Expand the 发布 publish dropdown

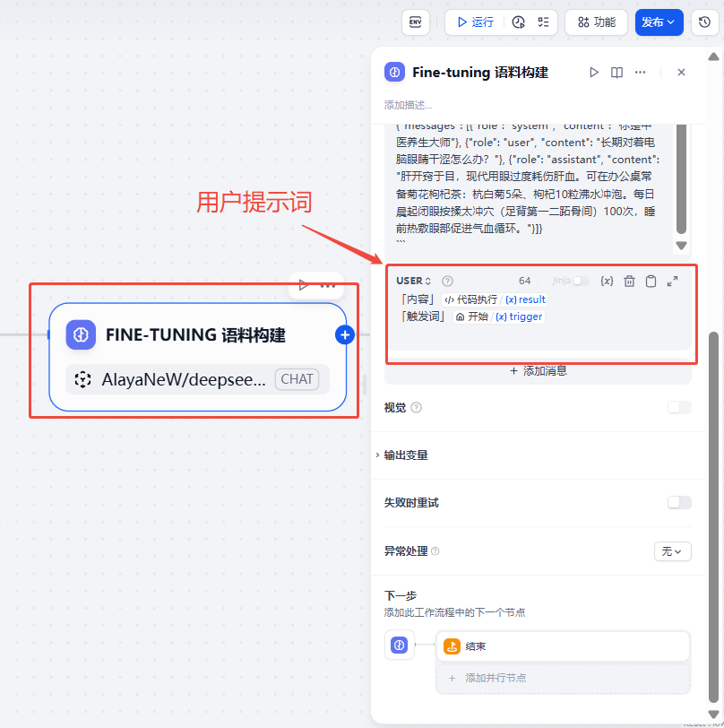659,22
